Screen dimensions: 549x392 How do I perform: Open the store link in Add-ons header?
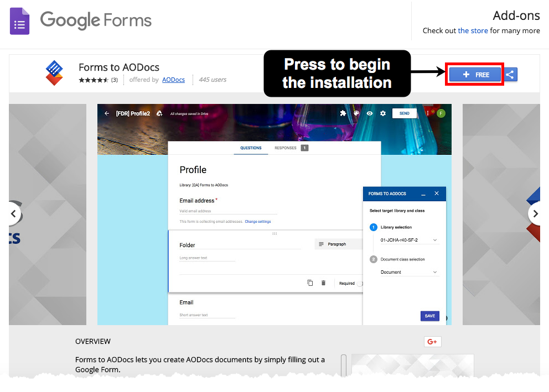click(x=473, y=31)
